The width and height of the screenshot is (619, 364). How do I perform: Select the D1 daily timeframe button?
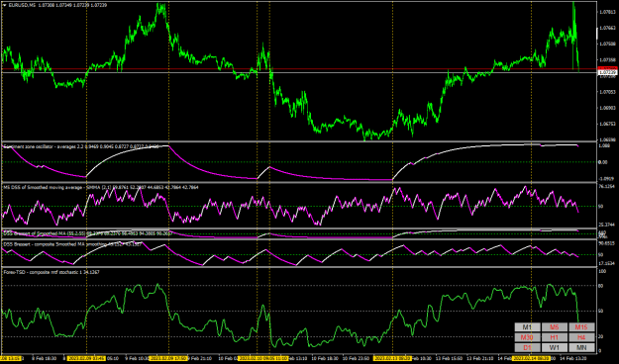tap(527, 347)
